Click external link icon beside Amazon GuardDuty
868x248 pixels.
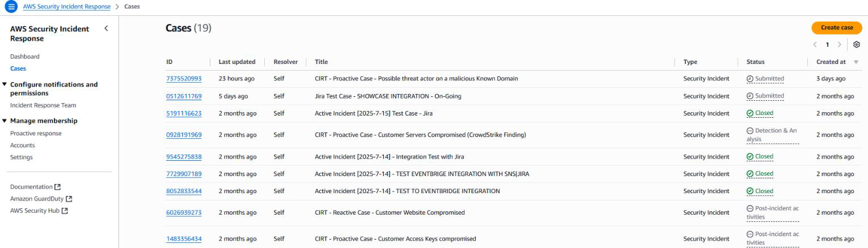pyautogui.click(x=69, y=199)
